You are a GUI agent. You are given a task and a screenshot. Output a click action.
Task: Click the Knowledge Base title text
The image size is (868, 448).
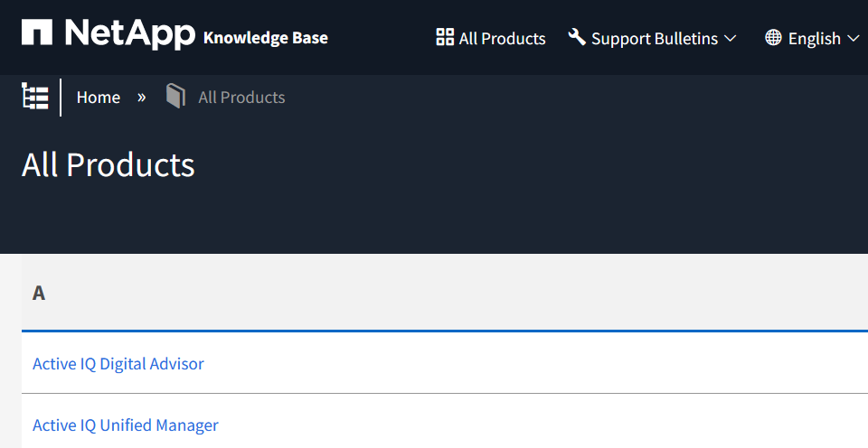tap(265, 38)
